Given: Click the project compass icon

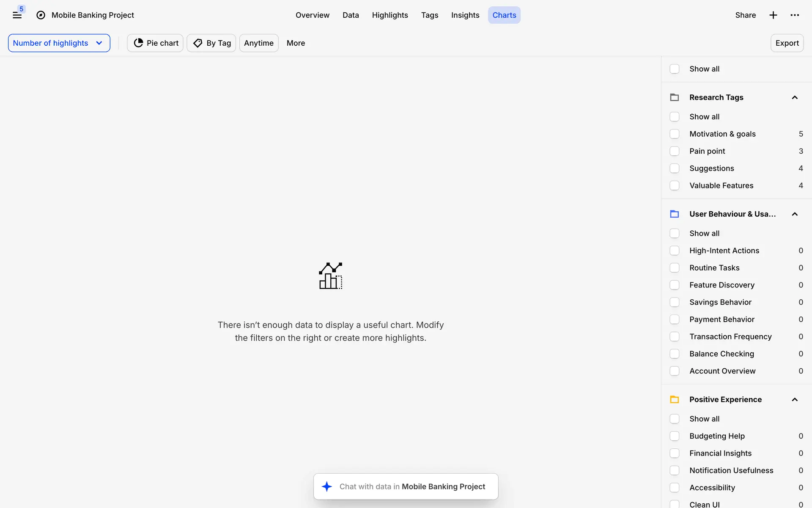Looking at the screenshot, I should pos(41,15).
